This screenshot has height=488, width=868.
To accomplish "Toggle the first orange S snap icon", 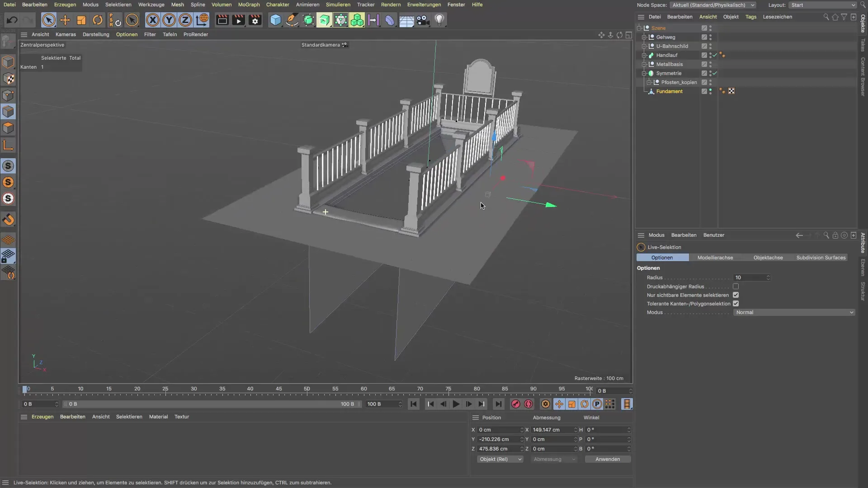I will pyautogui.click(x=8, y=183).
